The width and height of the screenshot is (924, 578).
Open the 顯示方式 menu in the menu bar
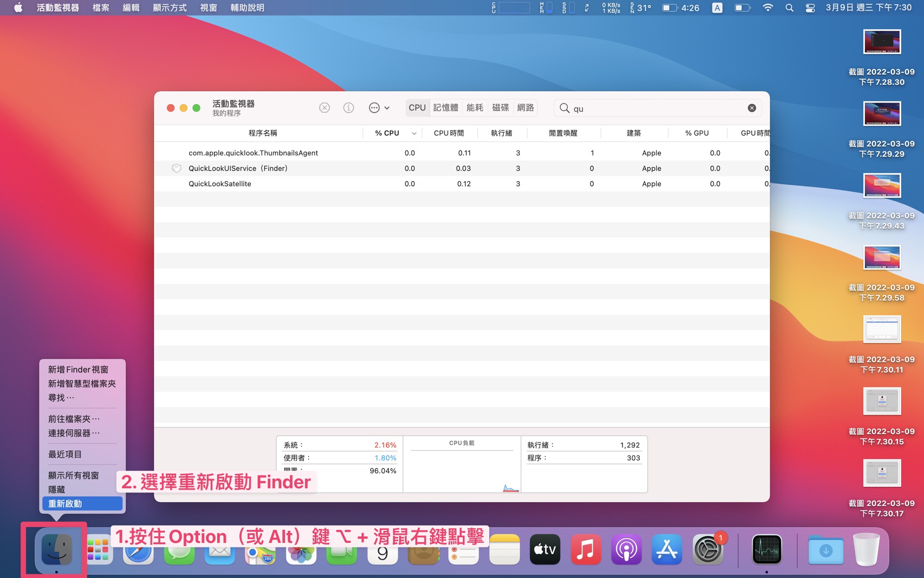tap(170, 7)
